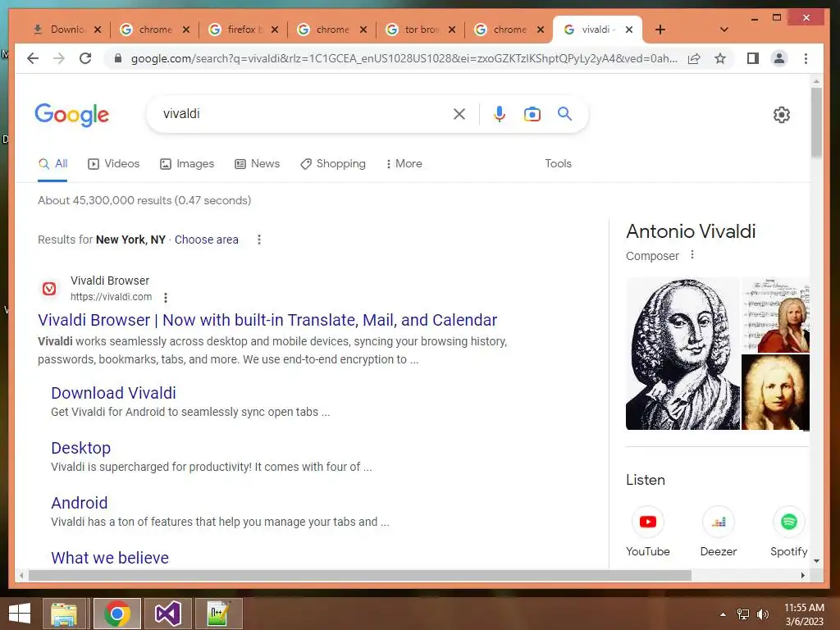Open the What we believe link
This screenshot has width=840, height=630.
110,558
